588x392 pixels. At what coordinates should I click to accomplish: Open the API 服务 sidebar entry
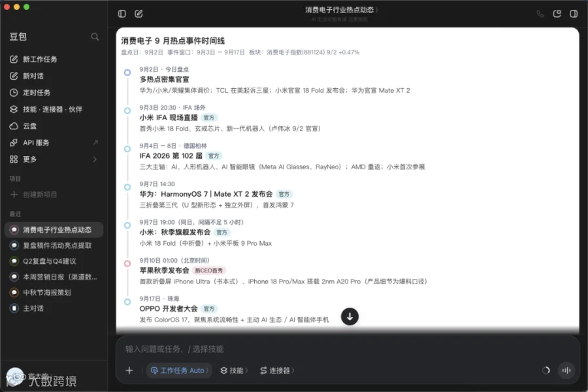pyautogui.click(x=54, y=142)
